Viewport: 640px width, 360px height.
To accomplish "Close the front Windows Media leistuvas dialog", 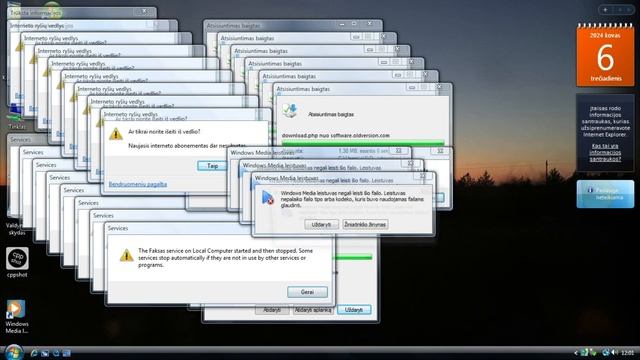I will [423, 176].
